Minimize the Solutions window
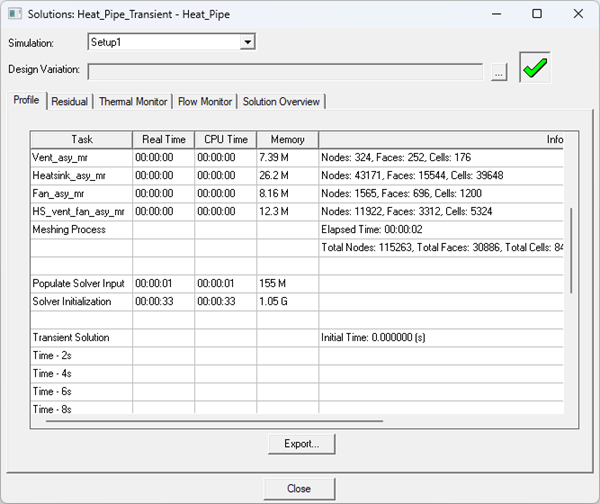The width and height of the screenshot is (600, 504). tap(497, 14)
